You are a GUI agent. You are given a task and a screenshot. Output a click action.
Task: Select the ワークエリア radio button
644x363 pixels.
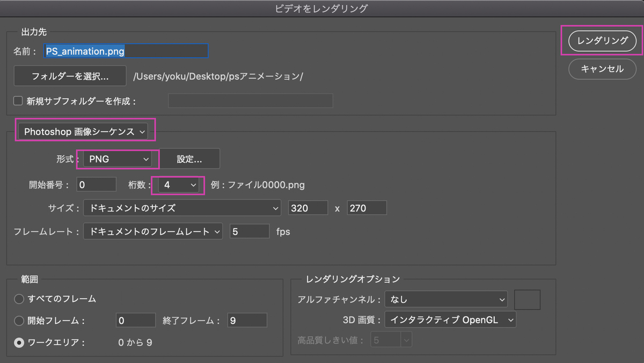pos(19,342)
